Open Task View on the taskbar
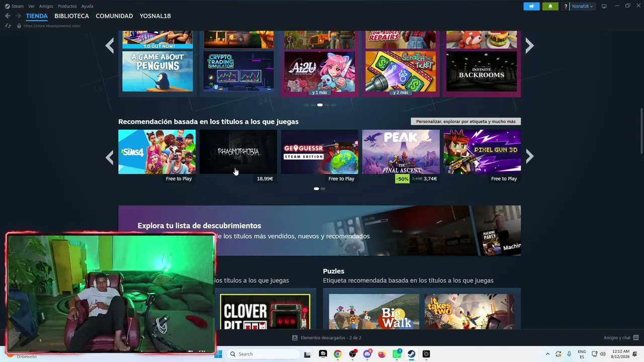 pyautogui.click(x=307, y=354)
